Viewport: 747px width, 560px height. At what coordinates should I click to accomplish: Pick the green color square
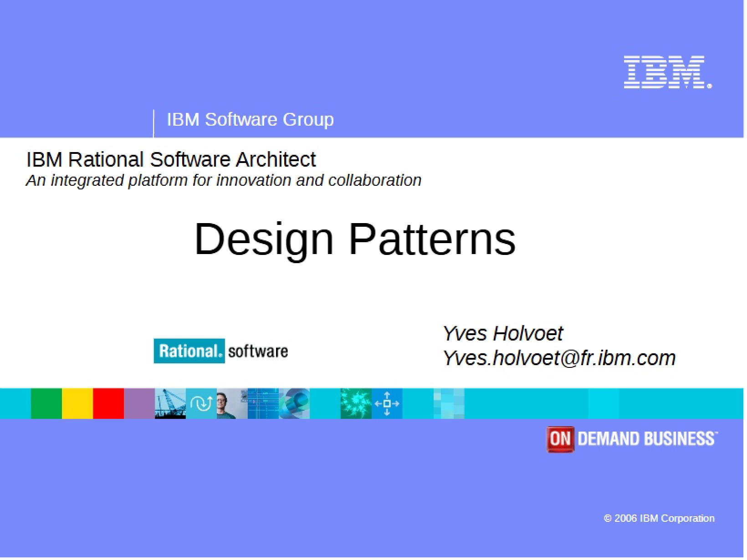point(46,403)
